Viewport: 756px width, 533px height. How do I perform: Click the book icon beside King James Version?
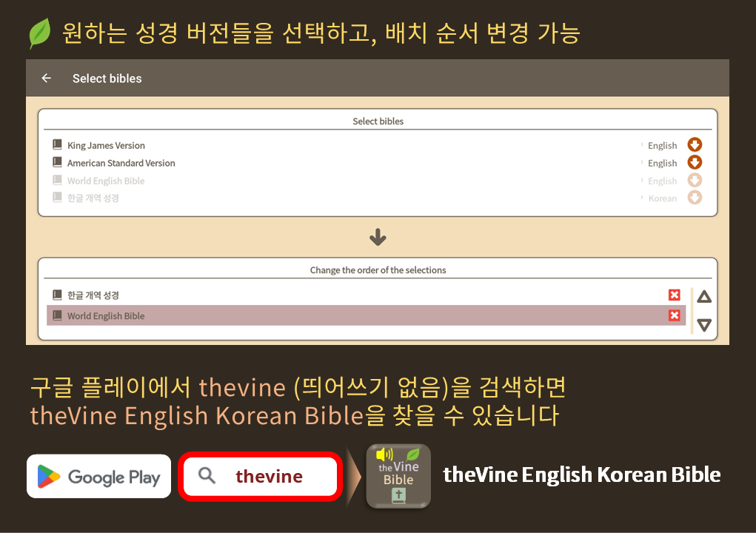click(57, 144)
